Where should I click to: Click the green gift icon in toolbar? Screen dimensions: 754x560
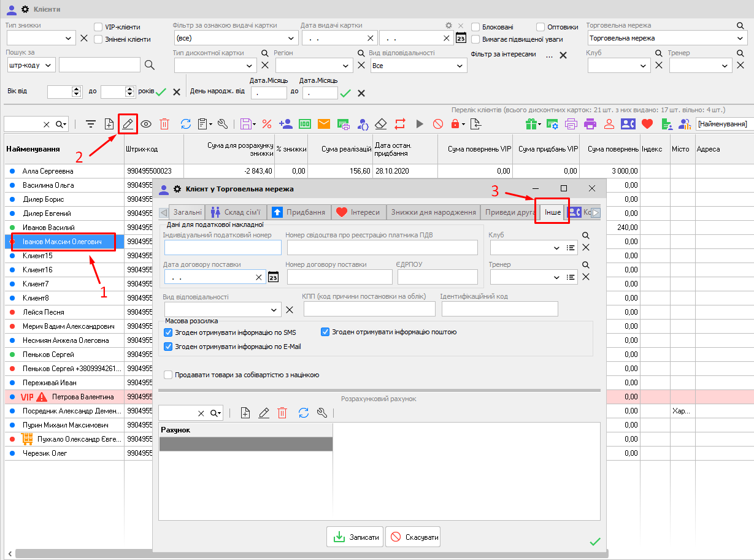pyautogui.click(x=531, y=124)
